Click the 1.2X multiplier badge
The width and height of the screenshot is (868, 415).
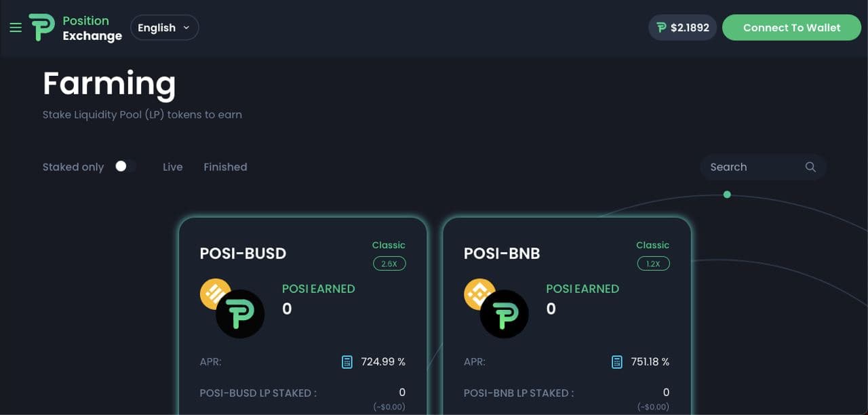(x=653, y=264)
